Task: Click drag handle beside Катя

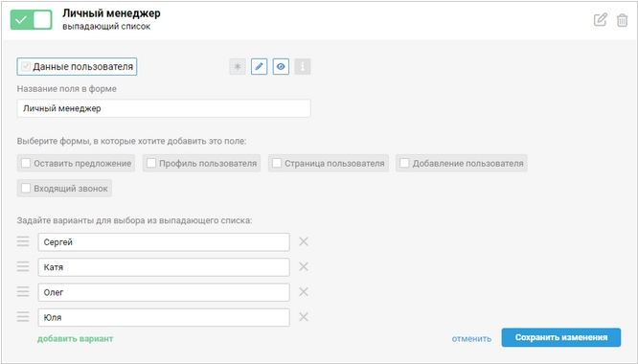Action: point(23,266)
